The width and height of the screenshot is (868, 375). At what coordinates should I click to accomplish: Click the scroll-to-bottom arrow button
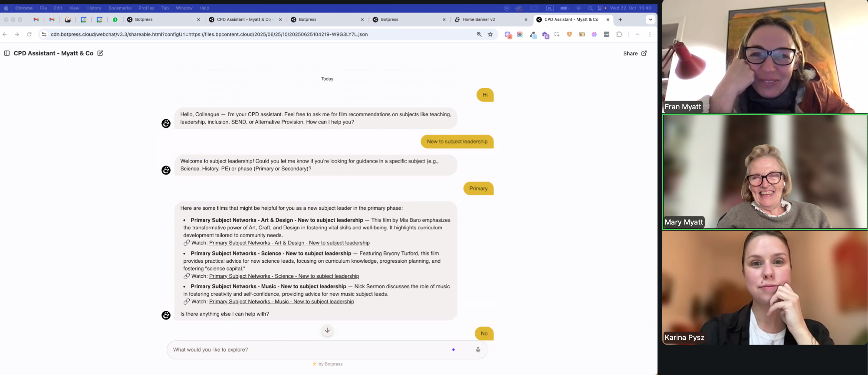(327, 330)
